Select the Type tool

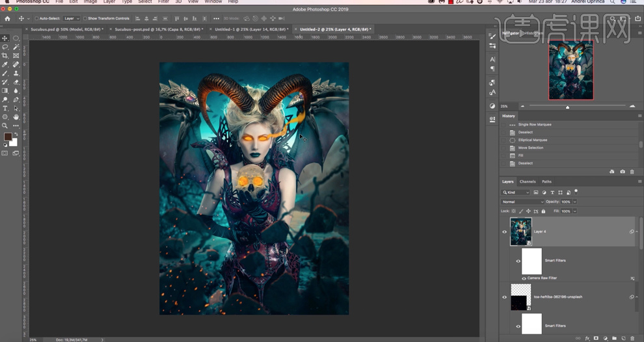click(5, 108)
